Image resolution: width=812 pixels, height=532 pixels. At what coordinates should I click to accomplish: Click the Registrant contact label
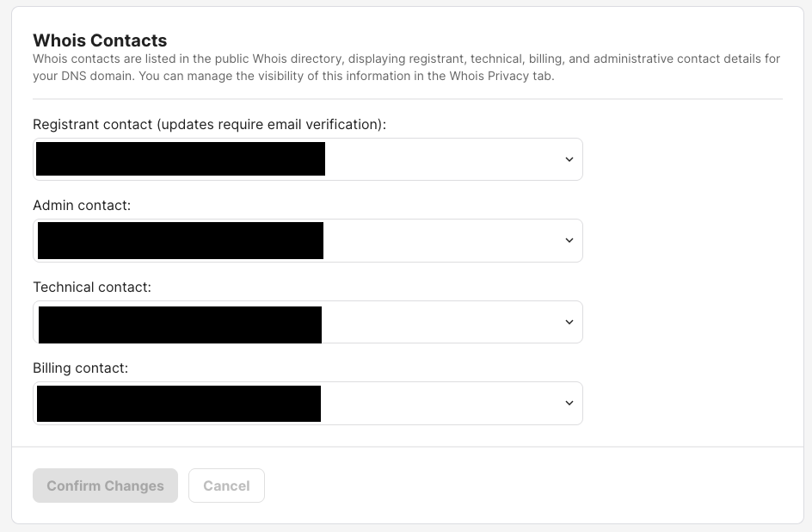coord(209,124)
